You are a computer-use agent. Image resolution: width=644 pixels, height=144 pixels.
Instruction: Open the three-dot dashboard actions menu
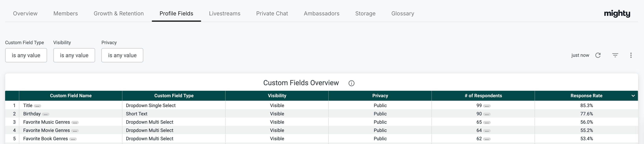tap(631, 55)
